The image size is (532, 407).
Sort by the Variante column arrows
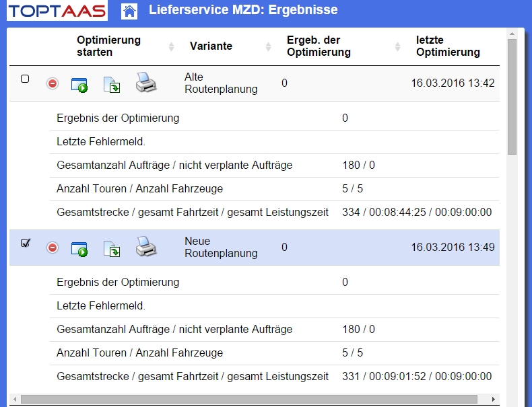tap(268, 46)
